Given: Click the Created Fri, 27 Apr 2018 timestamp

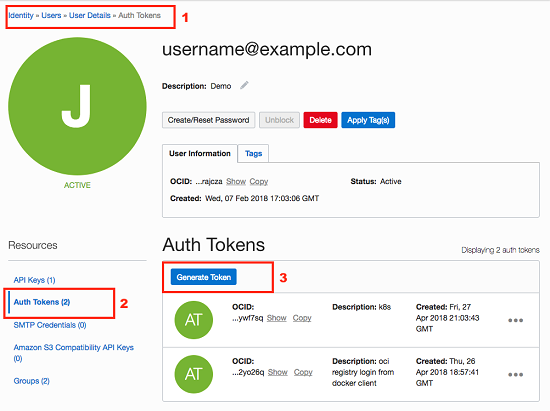Looking at the screenshot, I should 448,318.
